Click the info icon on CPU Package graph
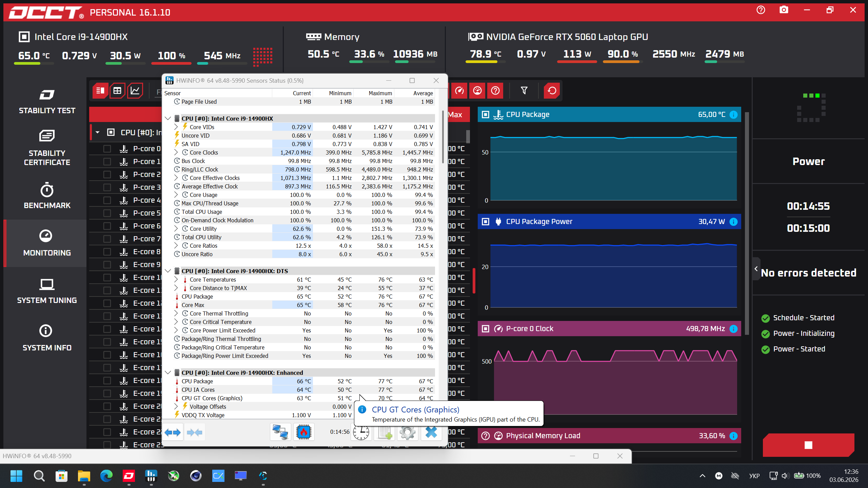868x488 pixels. point(733,115)
